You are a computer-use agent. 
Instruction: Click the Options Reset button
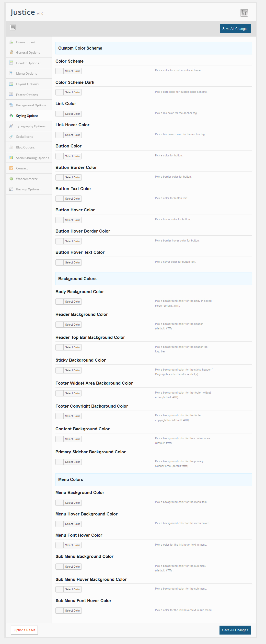(24, 630)
